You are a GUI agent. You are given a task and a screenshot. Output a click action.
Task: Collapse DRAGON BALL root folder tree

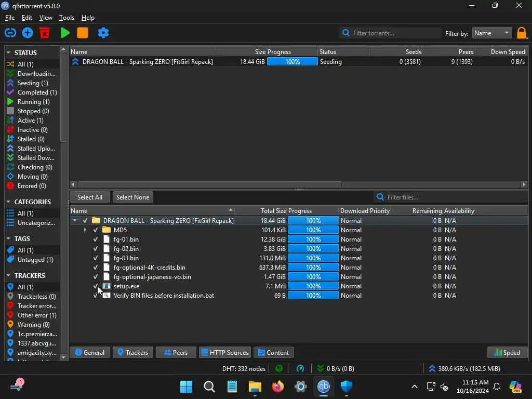coord(75,220)
